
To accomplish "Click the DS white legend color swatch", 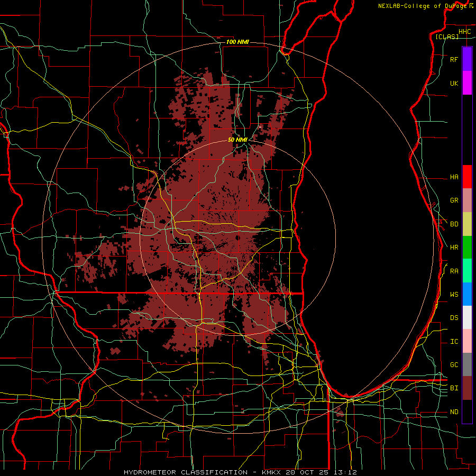I will 467,317.
